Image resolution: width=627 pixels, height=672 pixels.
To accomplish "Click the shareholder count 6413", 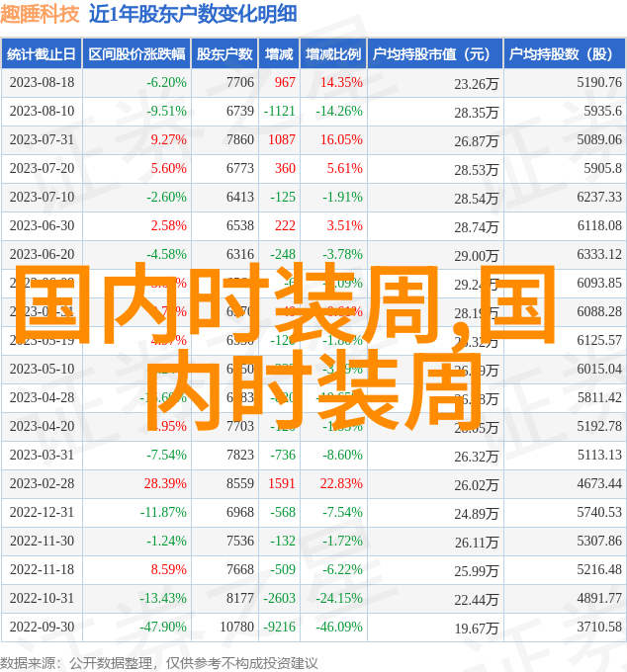I will (x=240, y=197).
